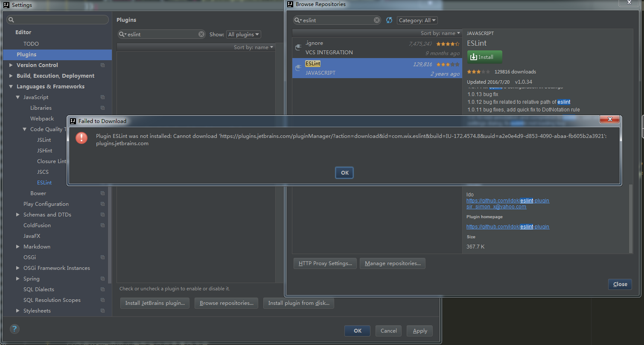Click OK in the Settings dialog

[x=358, y=331]
